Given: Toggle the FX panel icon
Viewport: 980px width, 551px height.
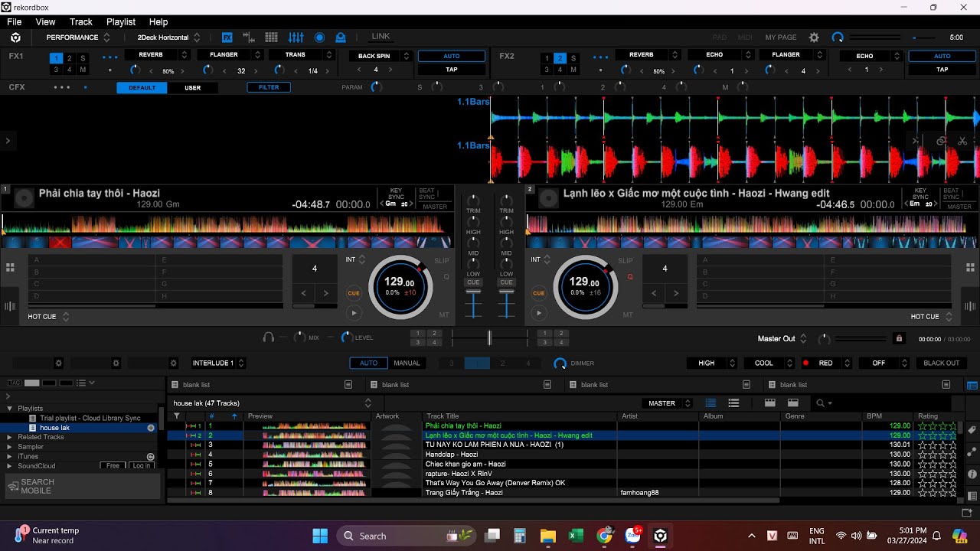Looking at the screenshot, I should [x=227, y=37].
